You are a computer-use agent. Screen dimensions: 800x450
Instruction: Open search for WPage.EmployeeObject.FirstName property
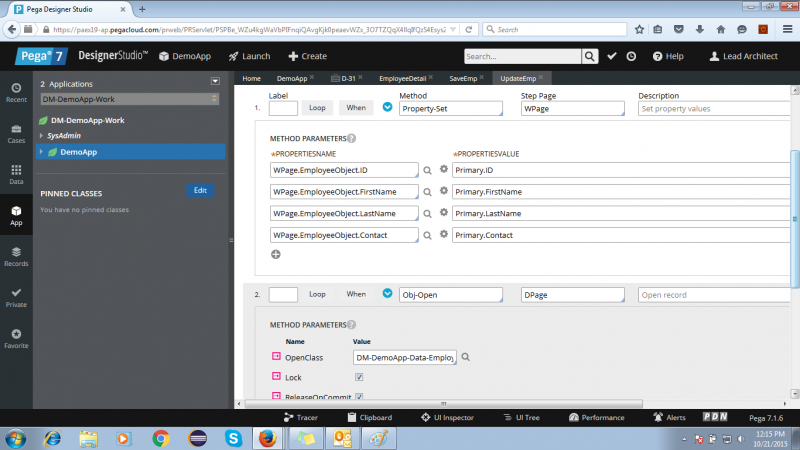coord(428,192)
